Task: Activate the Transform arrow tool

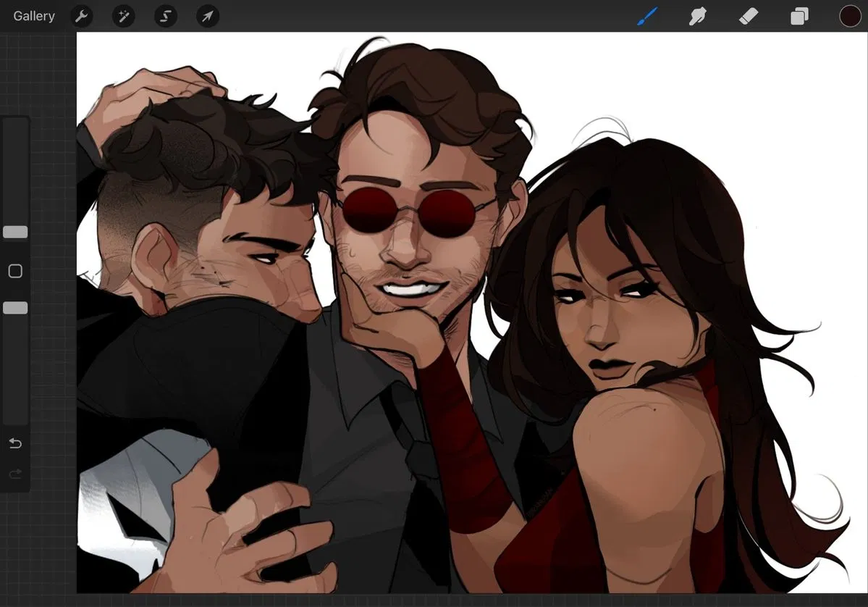Action: click(x=207, y=16)
